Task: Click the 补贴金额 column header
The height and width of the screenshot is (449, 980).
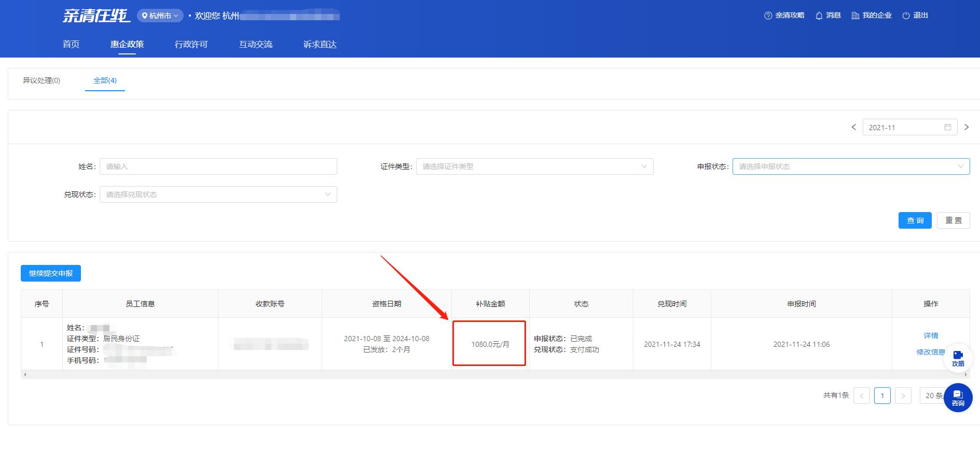Action: pos(490,304)
